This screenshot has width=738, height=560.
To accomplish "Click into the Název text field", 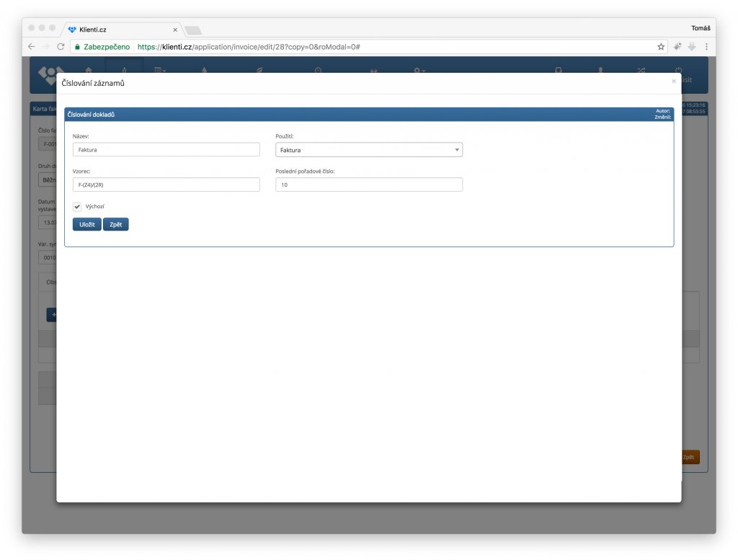I will [166, 150].
